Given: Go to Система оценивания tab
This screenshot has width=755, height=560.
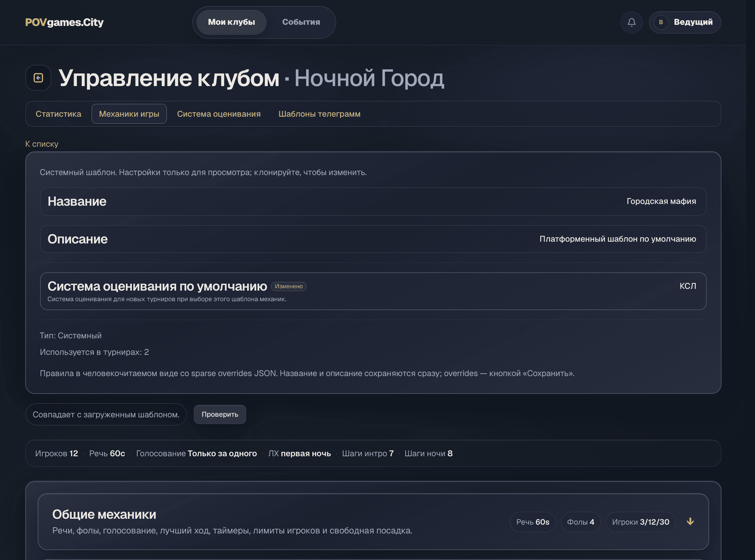Looking at the screenshot, I should pyautogui.click(x=219, y=114).
